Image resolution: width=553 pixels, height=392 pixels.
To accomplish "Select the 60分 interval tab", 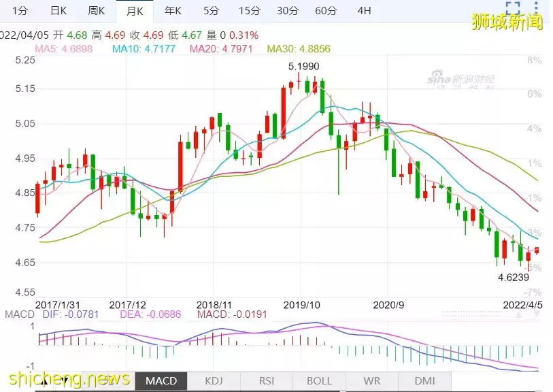I will tap(326, 10).
